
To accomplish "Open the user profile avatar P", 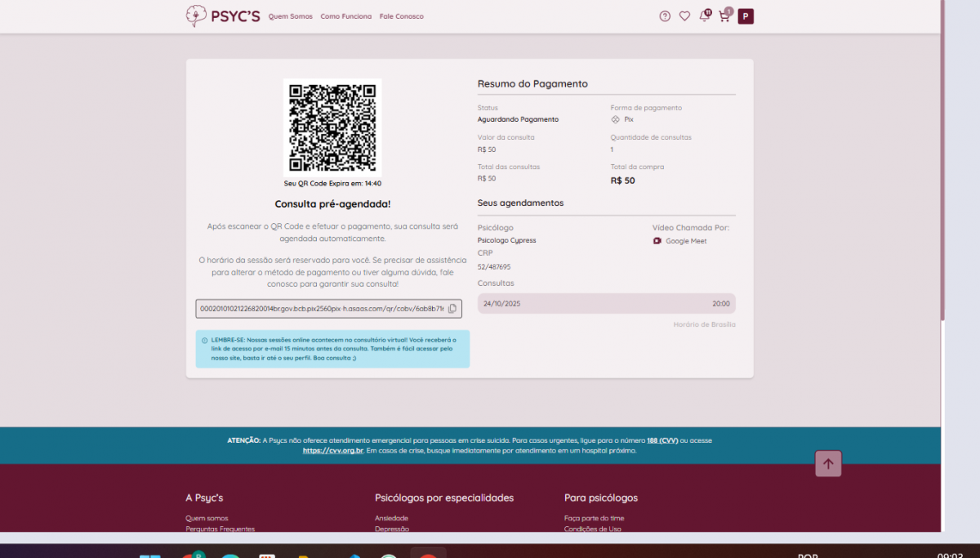I will (x=746, y=16).
